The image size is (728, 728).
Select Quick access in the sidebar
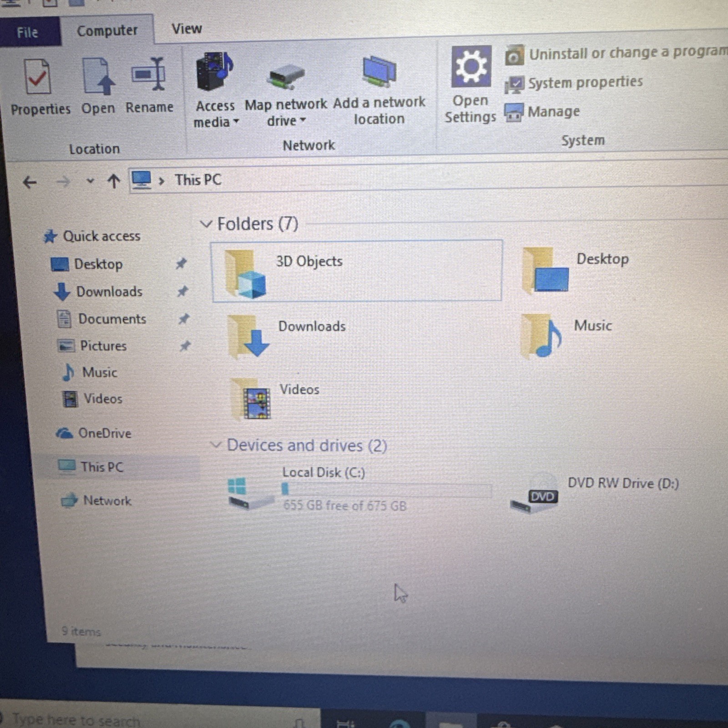coord(92,236)
